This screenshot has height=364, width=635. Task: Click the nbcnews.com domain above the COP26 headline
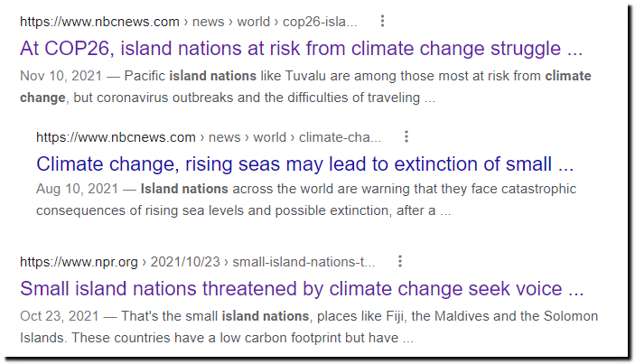(x=99, y=22)
